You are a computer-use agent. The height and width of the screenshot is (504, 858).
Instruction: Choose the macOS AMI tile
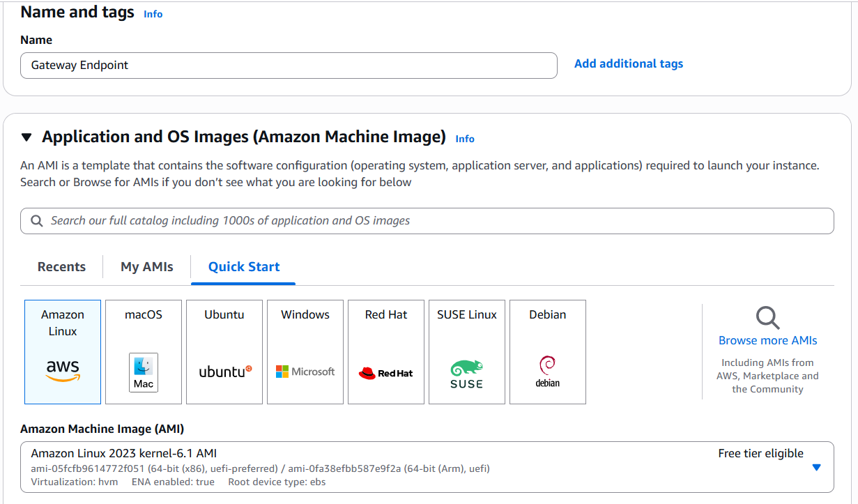tap(144, 352)
